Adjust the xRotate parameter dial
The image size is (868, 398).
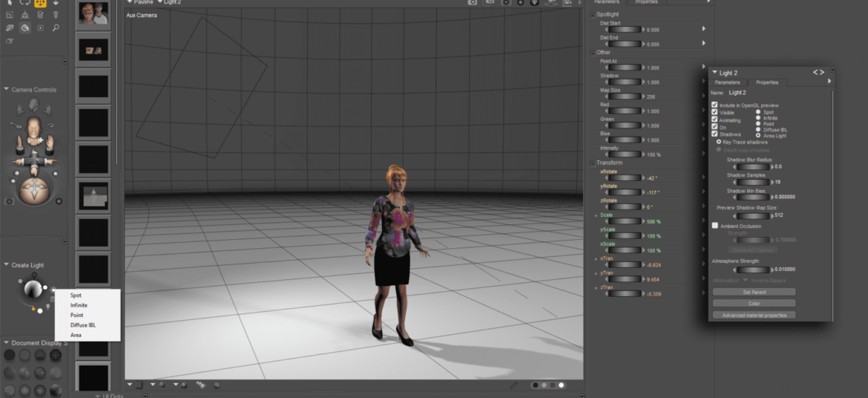pyautogui.click(x=625, y=178)
